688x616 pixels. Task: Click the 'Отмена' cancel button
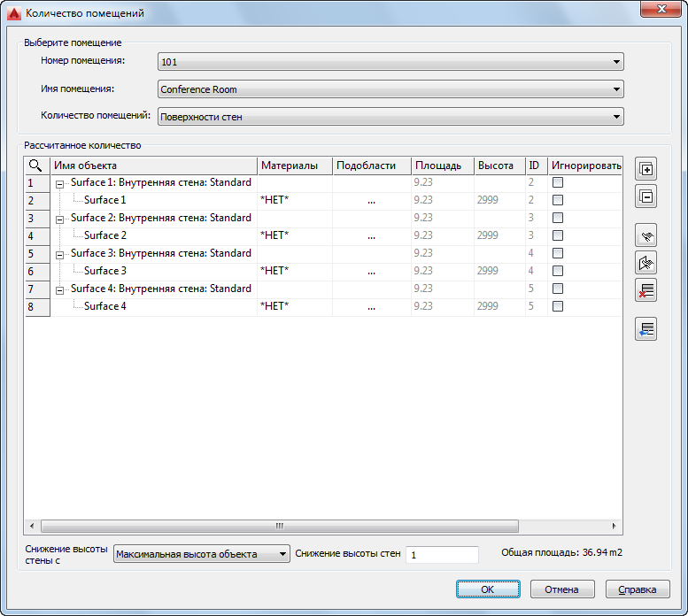[562, 589]
